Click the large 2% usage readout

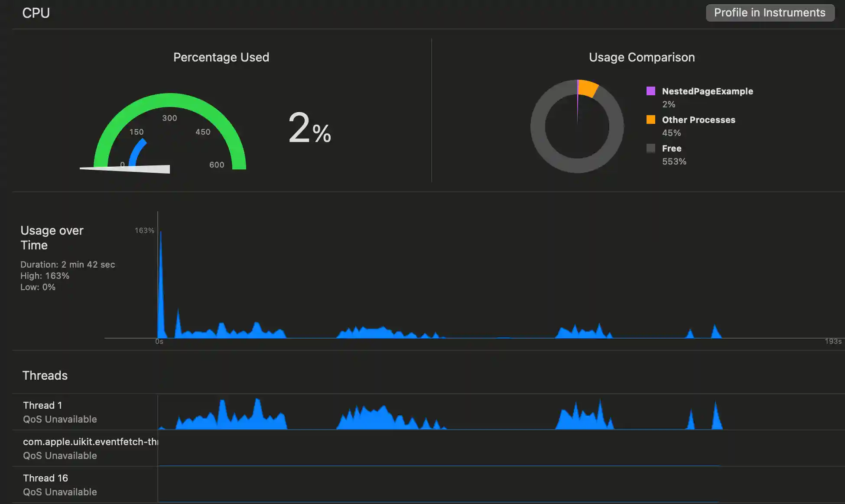coord(309,128)
